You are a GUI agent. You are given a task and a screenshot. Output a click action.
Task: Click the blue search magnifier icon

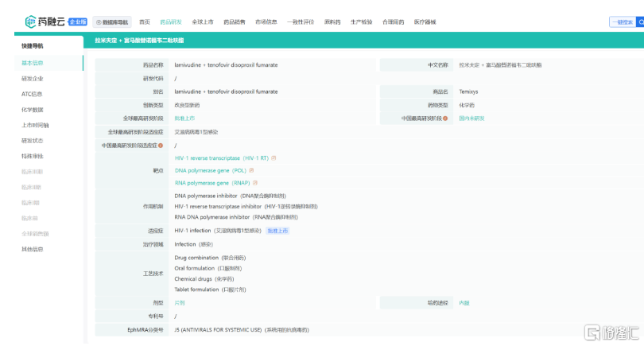[640, 22]
